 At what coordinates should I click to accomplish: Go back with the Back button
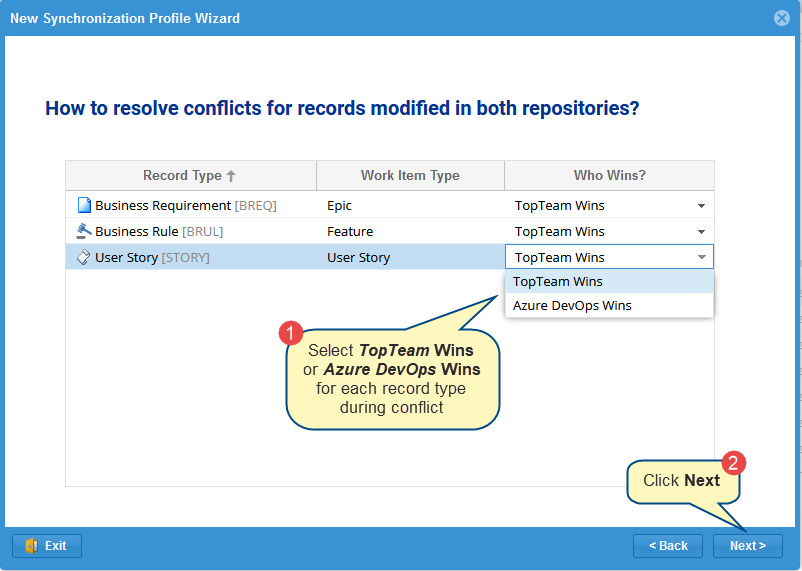click(668, 546)
